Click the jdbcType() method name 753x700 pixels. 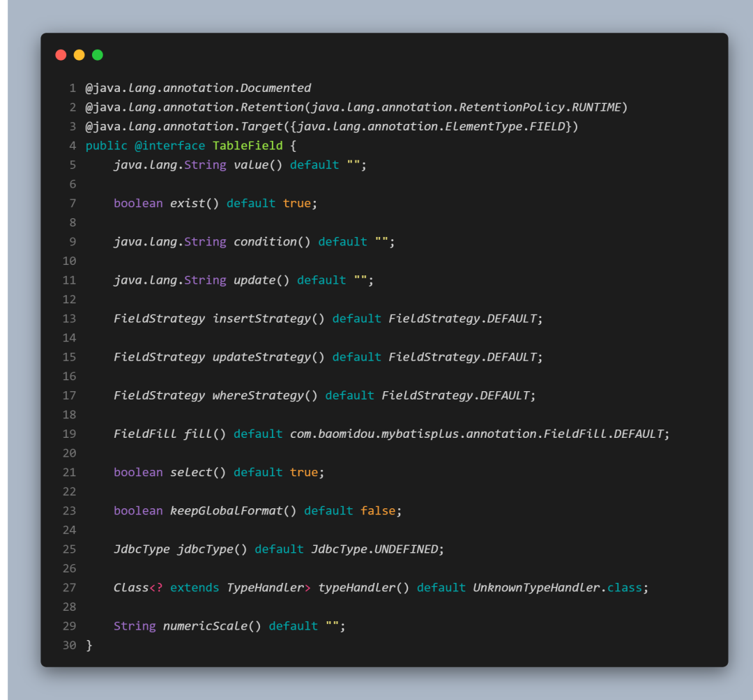click(x=212, y=549)
